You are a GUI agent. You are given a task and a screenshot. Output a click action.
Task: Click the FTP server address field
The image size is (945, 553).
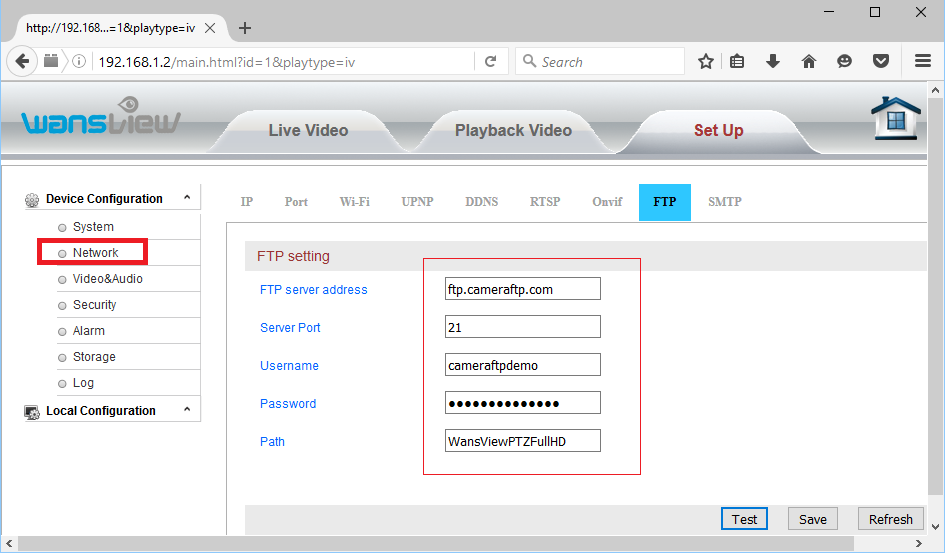522,289
